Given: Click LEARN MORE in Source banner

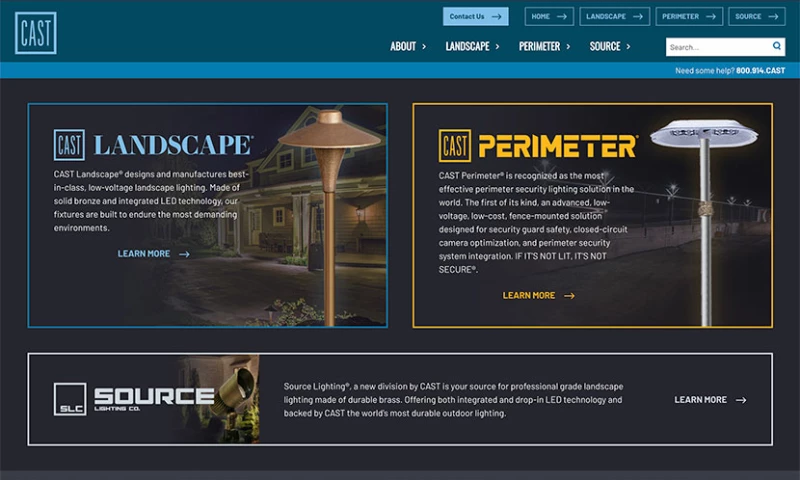Looking at the screenshot, I should click(701, 400).
